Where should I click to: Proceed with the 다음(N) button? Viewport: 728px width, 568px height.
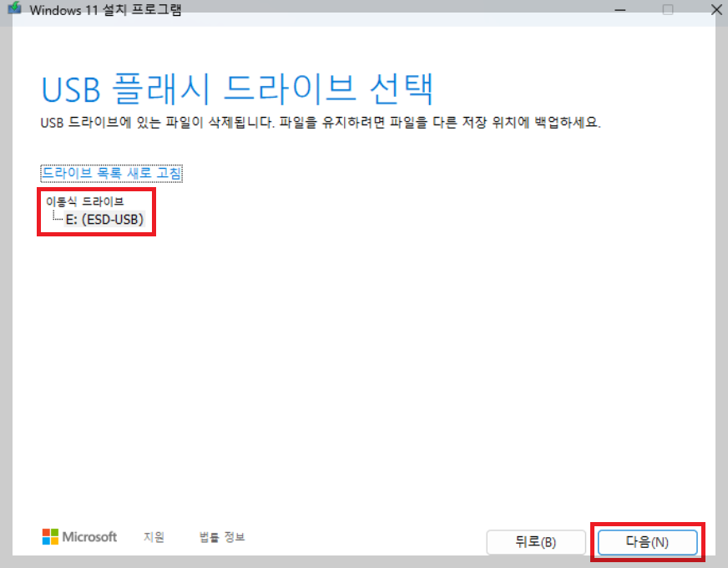click(647, 542)
